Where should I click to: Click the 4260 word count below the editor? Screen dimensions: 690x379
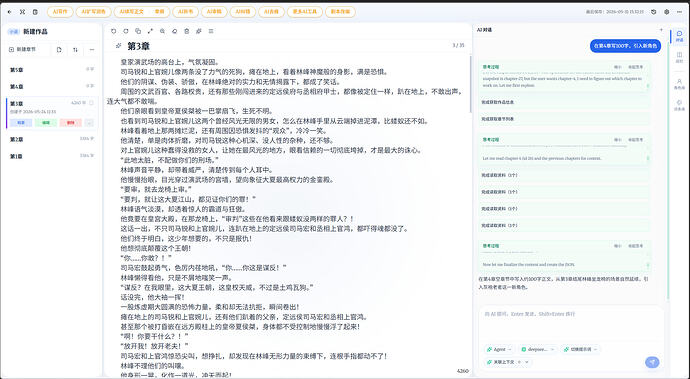point(462,371)
